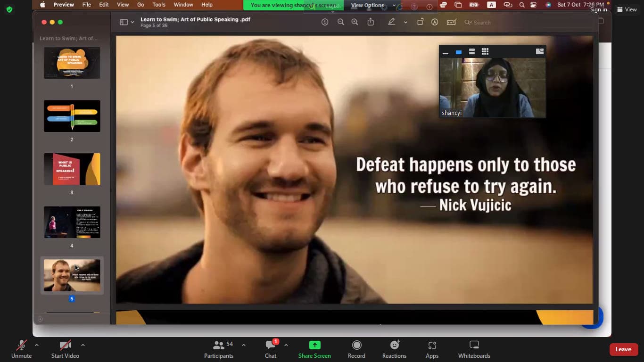Expand the audio options arrow beside Unmute
The image size is (644, 362).
point(37,345)
